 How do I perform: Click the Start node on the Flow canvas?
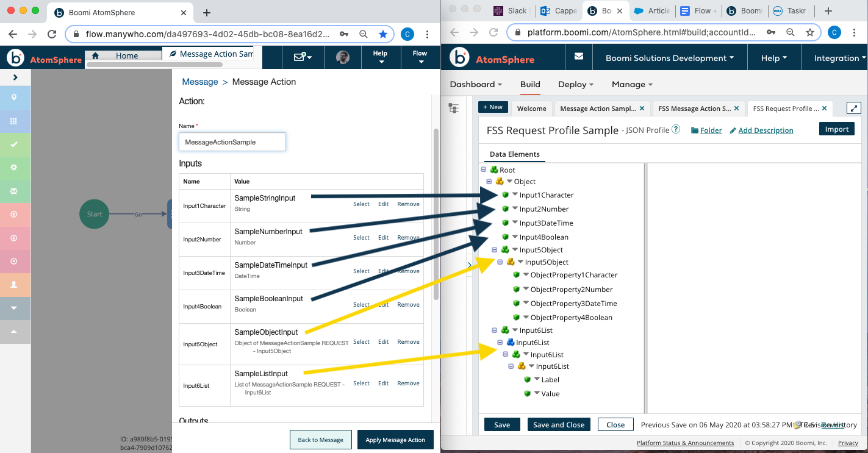coord(95,214)
